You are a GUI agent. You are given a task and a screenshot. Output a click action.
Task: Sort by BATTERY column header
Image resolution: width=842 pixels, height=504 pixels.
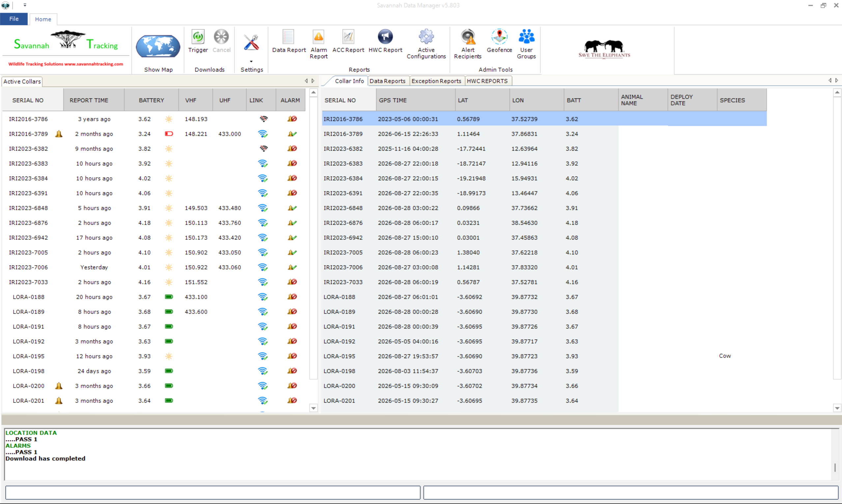(152, 100)
